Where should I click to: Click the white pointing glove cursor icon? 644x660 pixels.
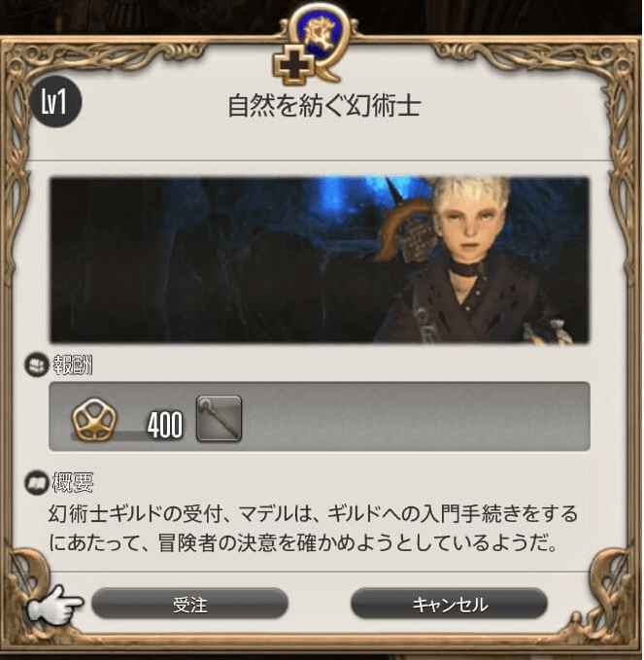(x=53, y=606)
